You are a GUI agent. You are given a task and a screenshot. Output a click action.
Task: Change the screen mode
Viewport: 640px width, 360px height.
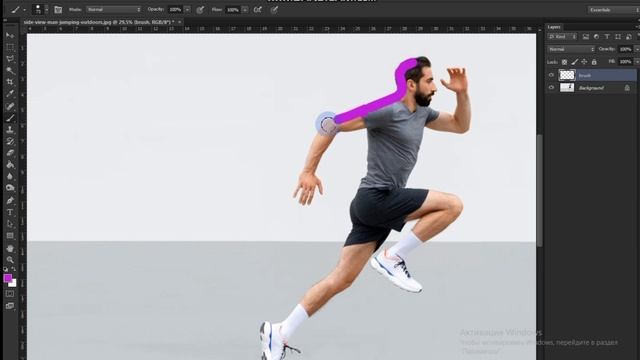[x=10, y=306]
